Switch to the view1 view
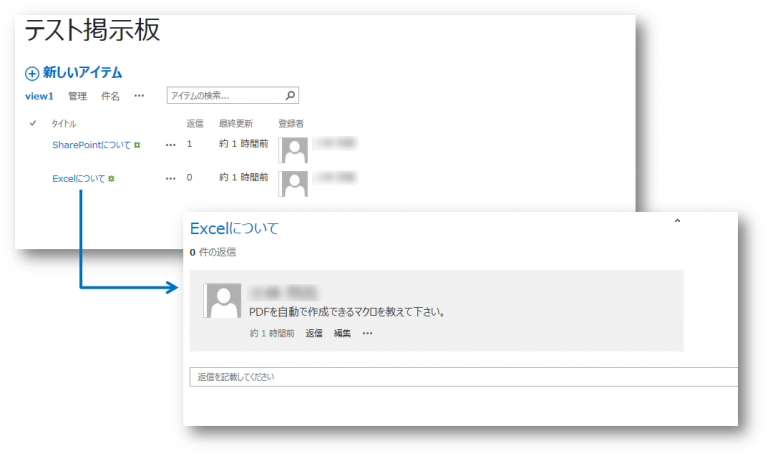 tap(39, 96)
